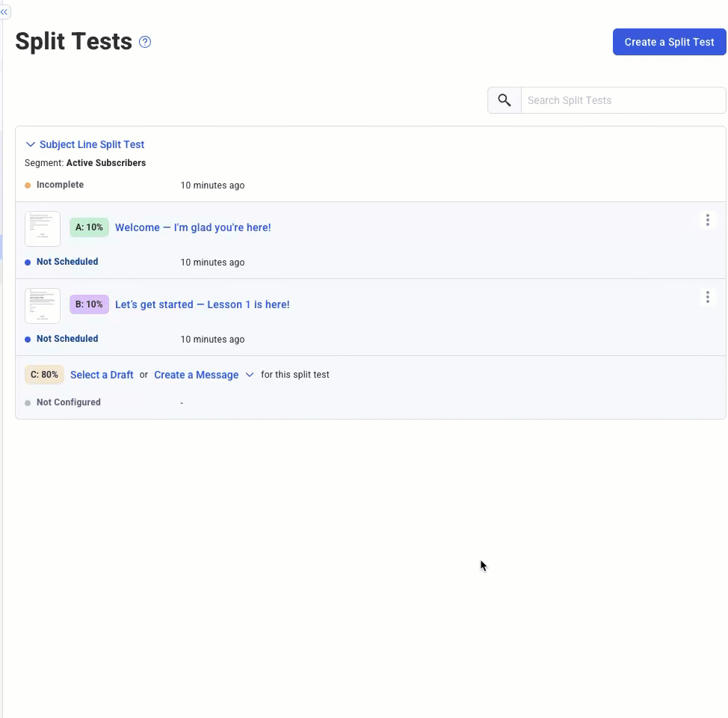Open three-dot menu for variant A message
The image size is (728, 718).
coord(707,220)
